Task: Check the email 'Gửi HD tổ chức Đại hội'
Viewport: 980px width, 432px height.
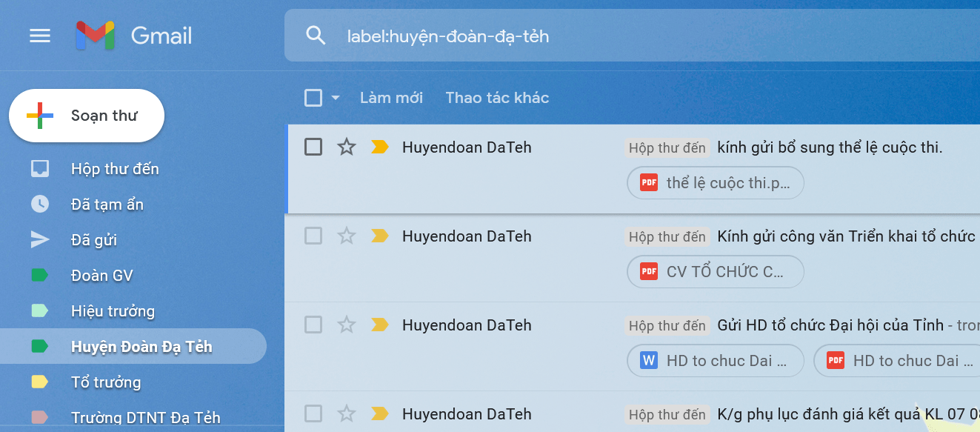Action: click(x=313, y=325)
